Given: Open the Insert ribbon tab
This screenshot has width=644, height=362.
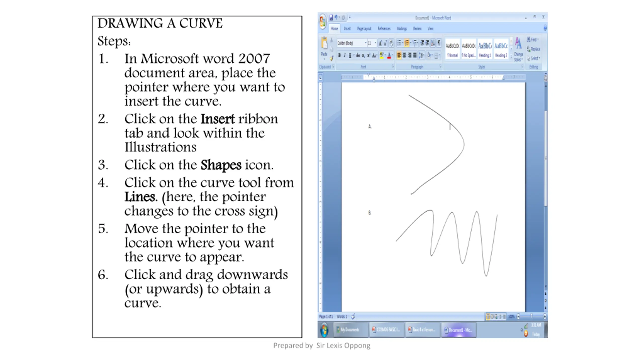Looking at the screenshot, I should [x=347, y=28].
